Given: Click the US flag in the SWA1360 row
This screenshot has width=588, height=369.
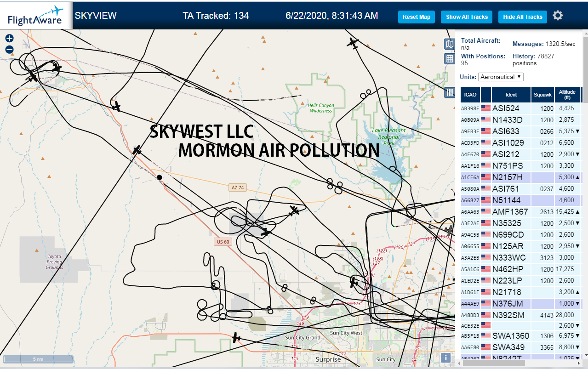Looking at the screenshot, I should tap(486, 336).
